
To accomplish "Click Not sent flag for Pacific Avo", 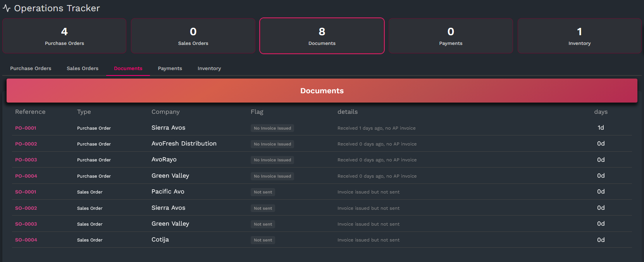I will [x=263, y=192].
